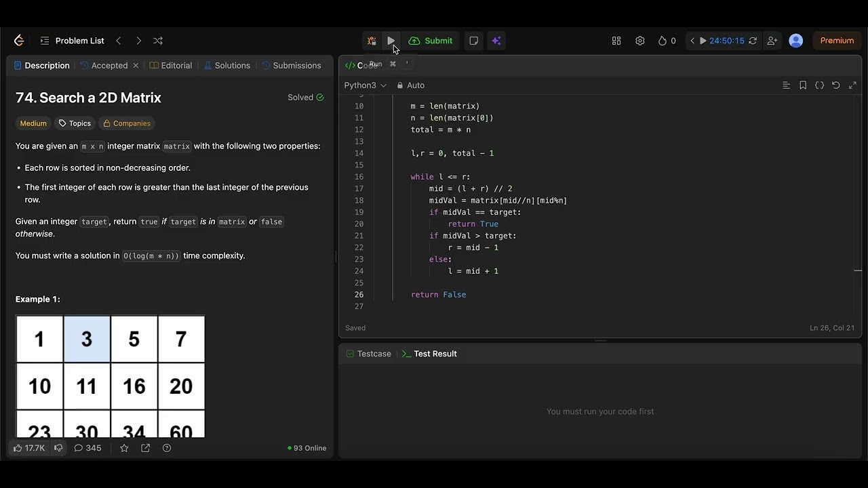Open the debugger bug icon
This screenshot has width=868, height=488.
click(372, 41)
